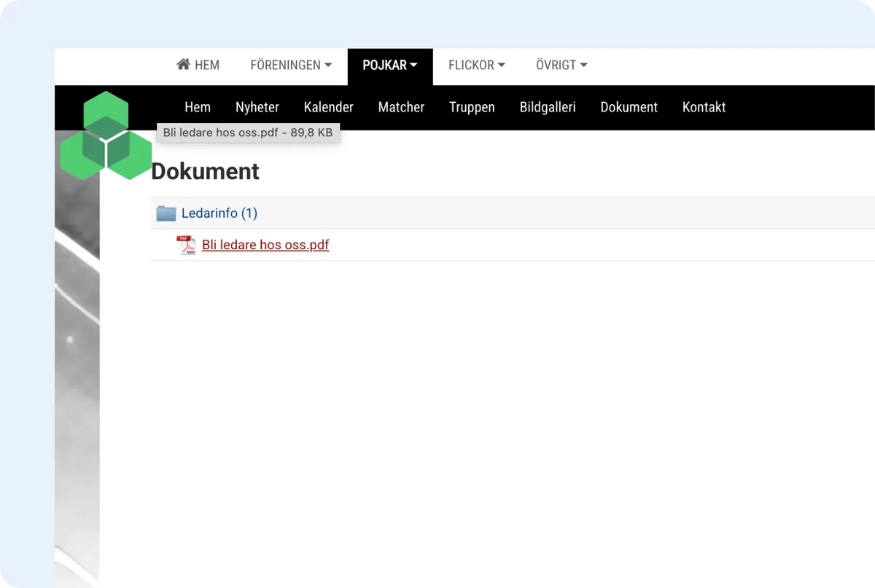
Task: Click the Dokument page heading
Action: 205,171
